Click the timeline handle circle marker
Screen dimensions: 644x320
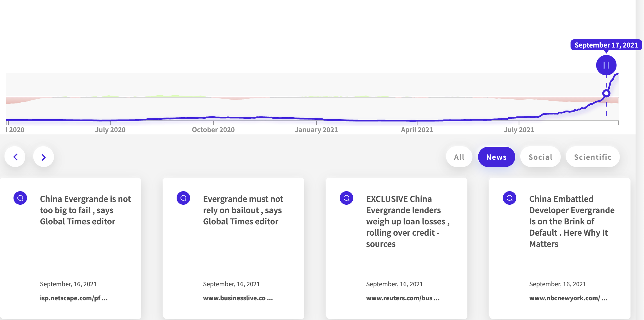pos(606,93)
